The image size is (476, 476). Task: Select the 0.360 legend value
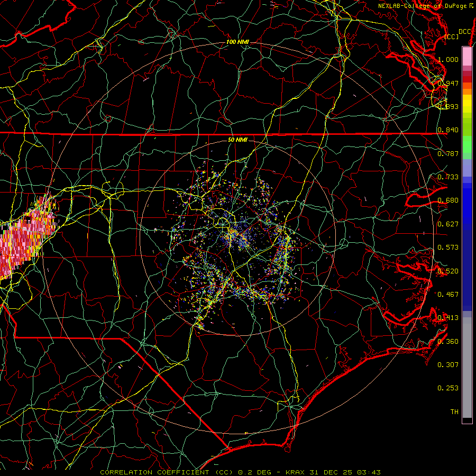(448, 341)
